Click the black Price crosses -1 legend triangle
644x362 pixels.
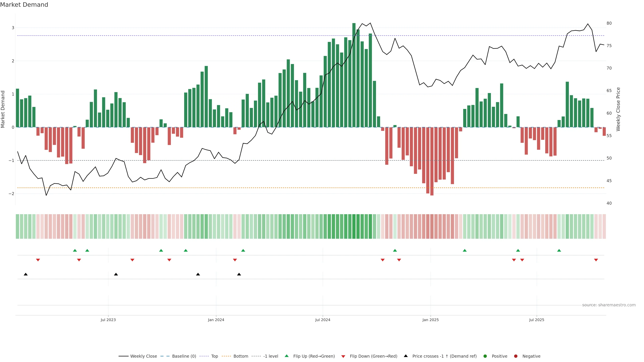[x=406, y=356]
